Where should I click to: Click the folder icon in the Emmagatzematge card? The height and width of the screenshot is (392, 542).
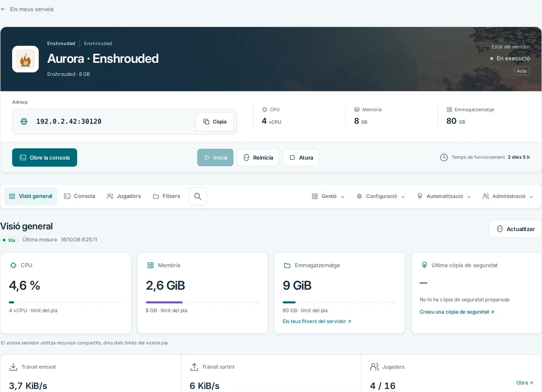[x=287, y=265]
